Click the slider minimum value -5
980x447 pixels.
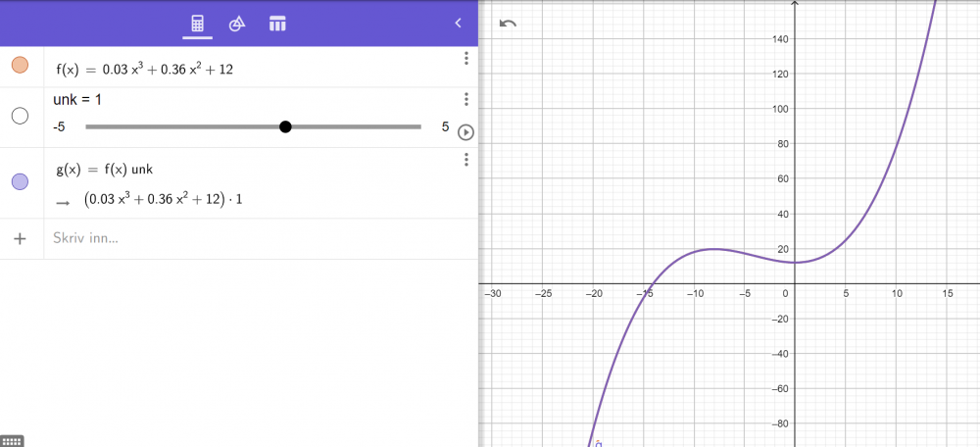[x=60, y=126]
